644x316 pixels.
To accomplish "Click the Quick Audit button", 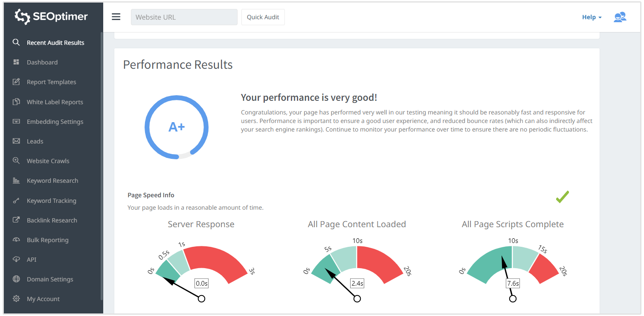I will point(263,17).
